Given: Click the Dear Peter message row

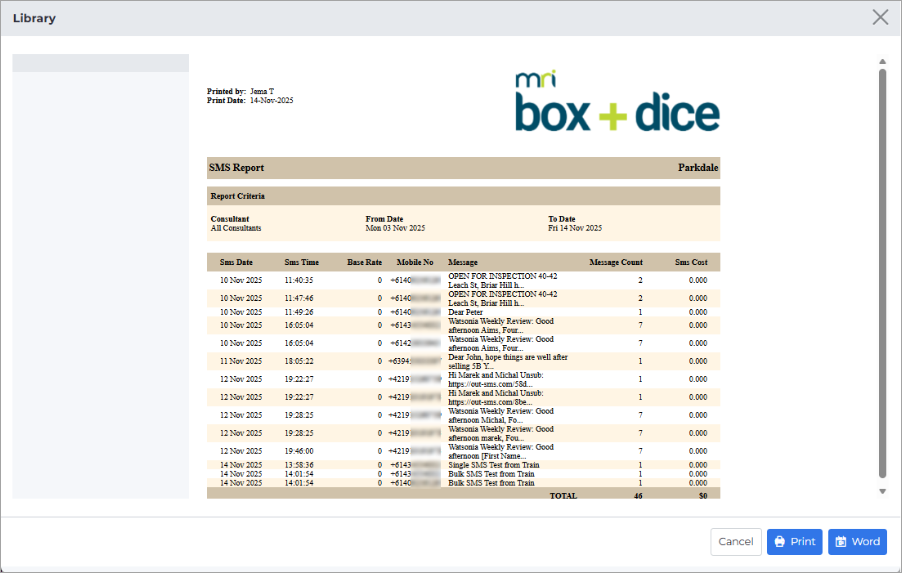Looking at the screenshot, I should coord(463,312).
